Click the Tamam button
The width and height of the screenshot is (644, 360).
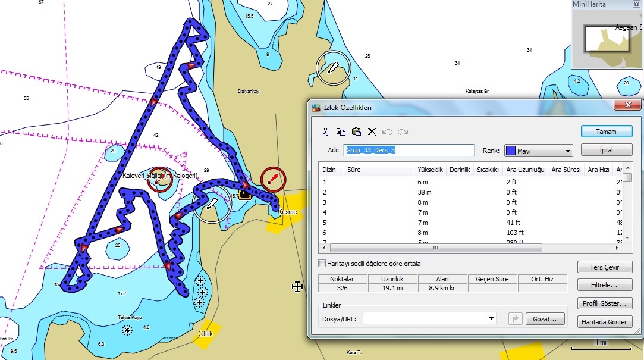(606, 132)
